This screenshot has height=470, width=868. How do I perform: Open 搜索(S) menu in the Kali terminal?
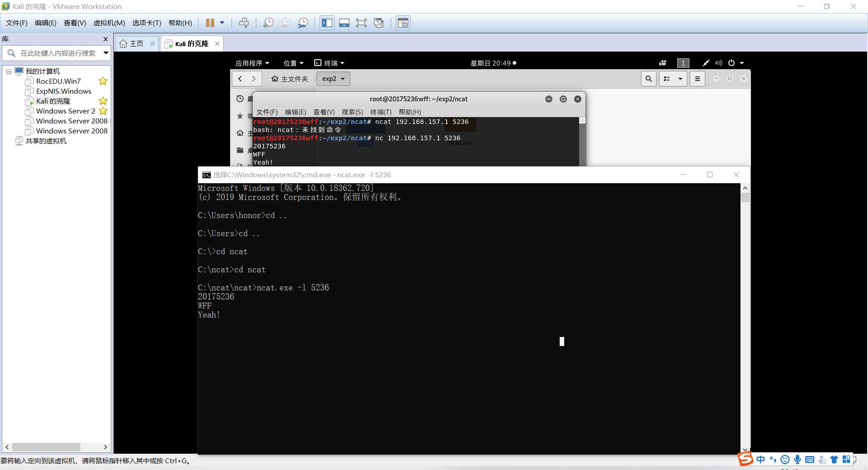tap(352, 112)
